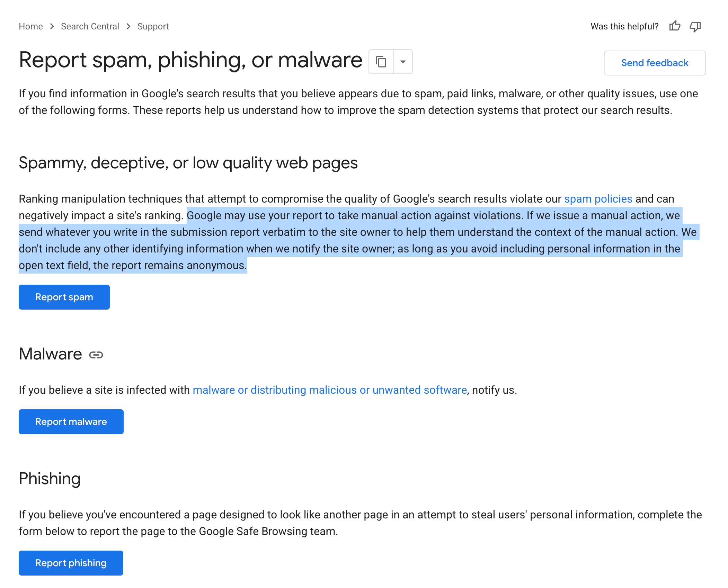Screen dimensions: 728x588
Task: Click the Report malware button
Action: pos(71,421)
